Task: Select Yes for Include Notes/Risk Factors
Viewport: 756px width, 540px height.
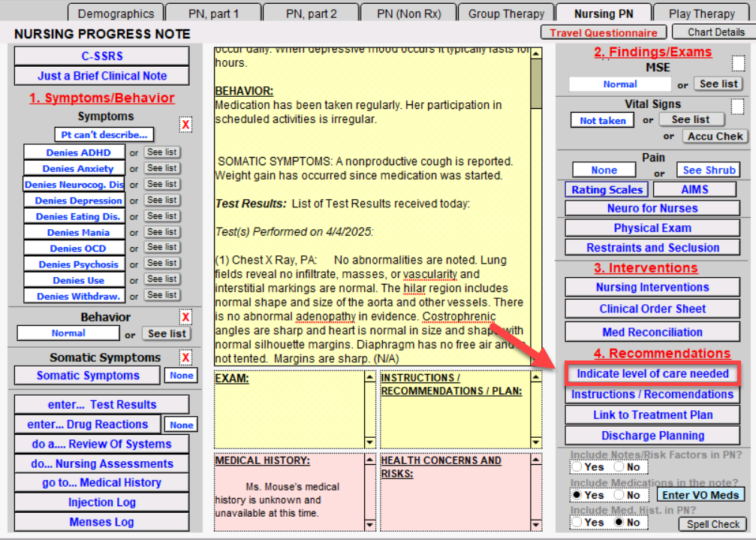Action: tap(577, 467)
